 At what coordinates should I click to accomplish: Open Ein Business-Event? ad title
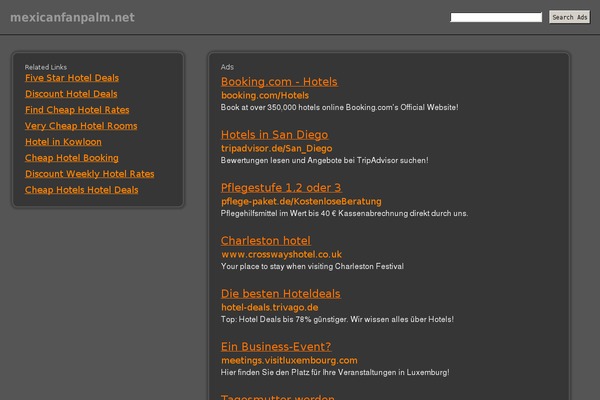coord(276,346)
